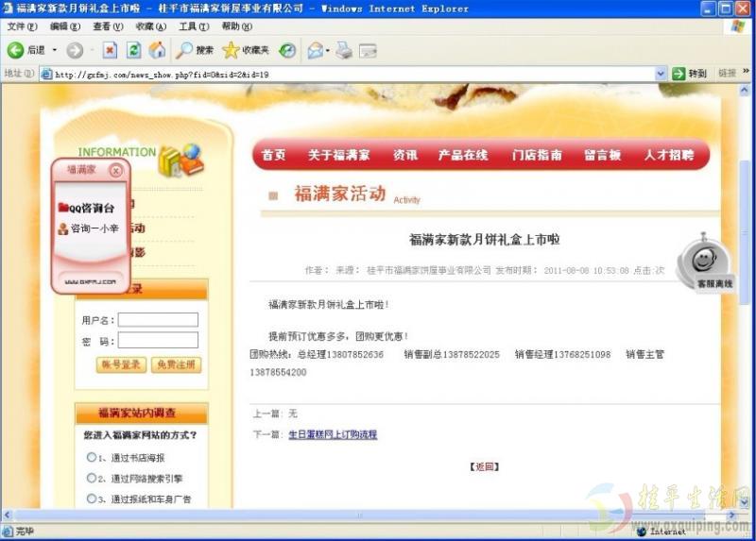Open 关于福满家 nav item
Viewport: 756px width, 541px height.
coord(339,155)
